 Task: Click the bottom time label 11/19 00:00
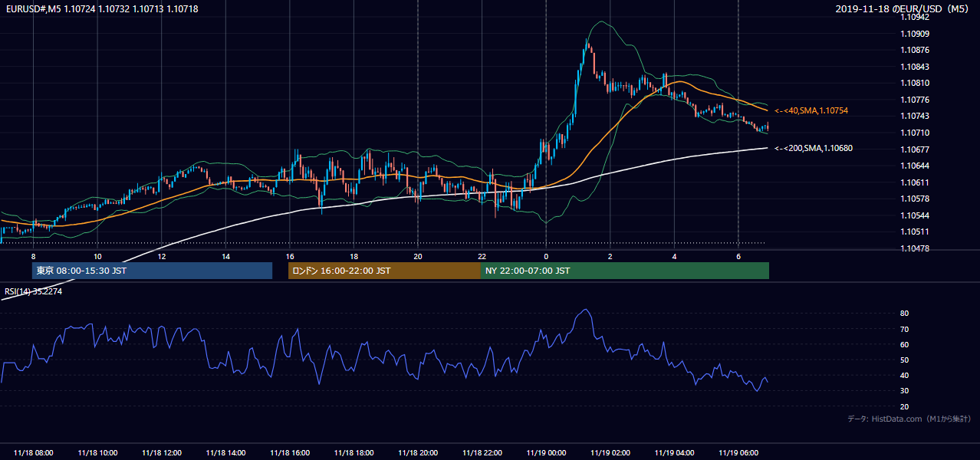click(547, 452)
